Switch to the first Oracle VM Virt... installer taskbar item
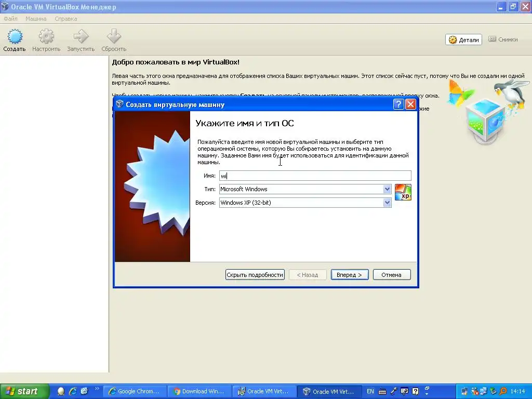The width and height of the screenshot is (532, 399). (x=264, y=391)
